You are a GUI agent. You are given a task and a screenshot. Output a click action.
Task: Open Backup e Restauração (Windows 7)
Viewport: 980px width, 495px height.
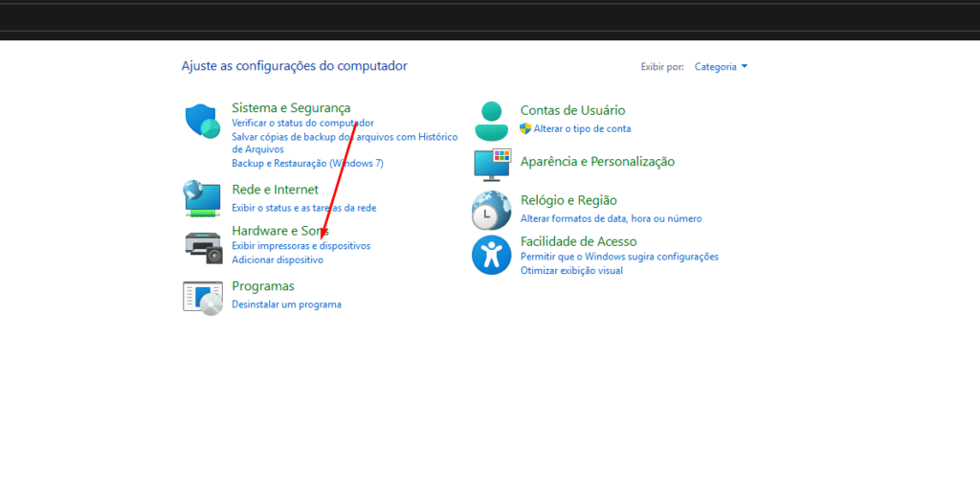(307, 163)
